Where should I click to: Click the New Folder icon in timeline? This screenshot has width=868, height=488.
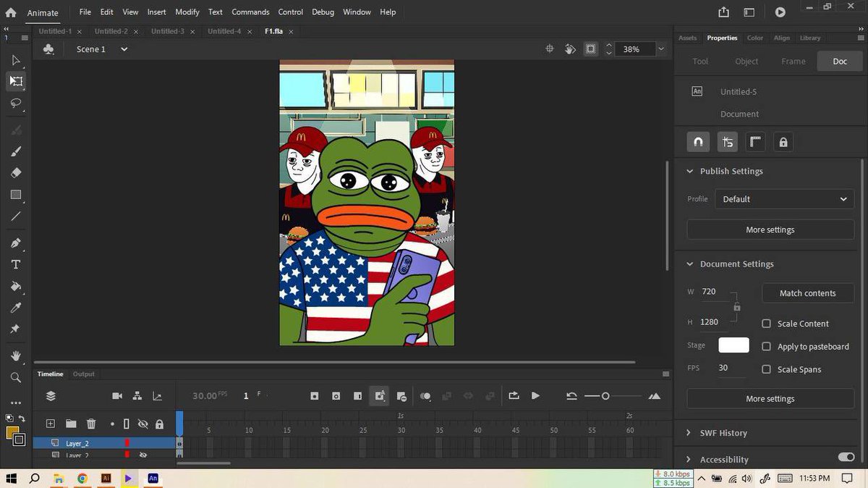71,424
